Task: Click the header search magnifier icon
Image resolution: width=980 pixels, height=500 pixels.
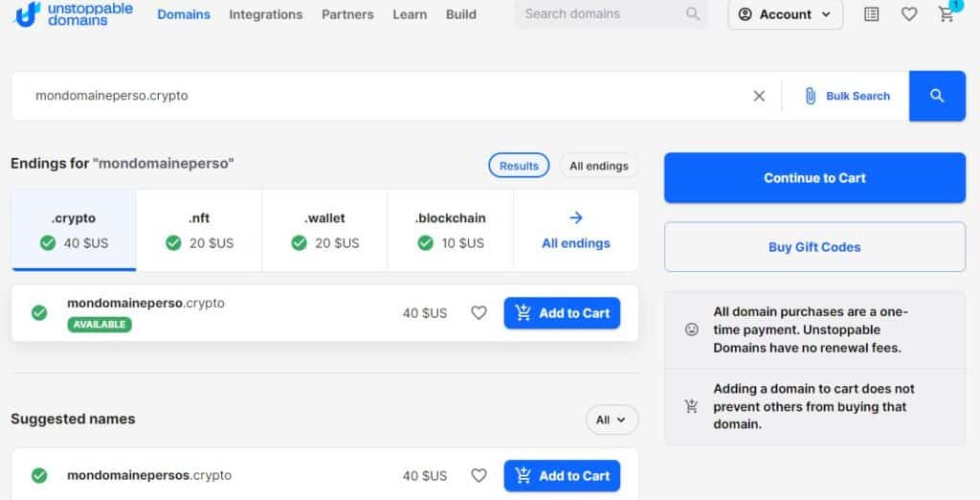Action: coord(693,13)
